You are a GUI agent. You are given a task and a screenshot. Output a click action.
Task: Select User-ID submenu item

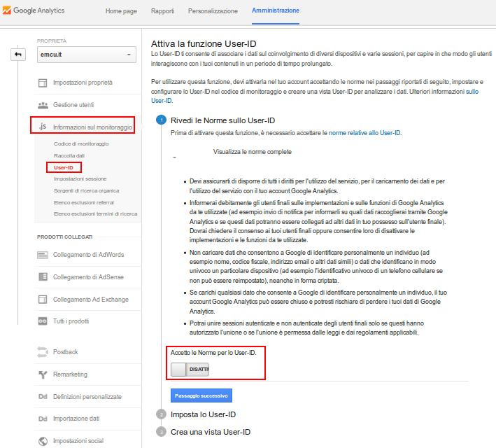(x=63, y=167)
